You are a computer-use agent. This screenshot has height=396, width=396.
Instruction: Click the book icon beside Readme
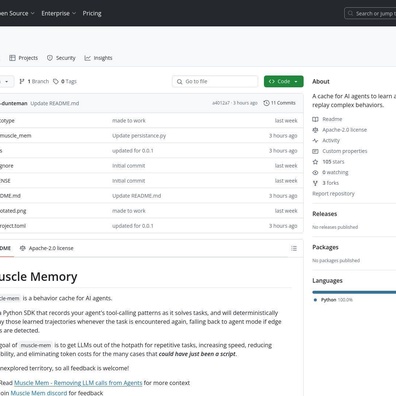pos(315,119)
